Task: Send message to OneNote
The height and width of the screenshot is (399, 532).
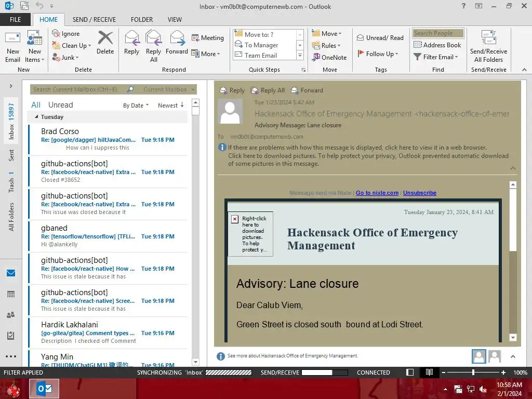Action: click(329, 57)
